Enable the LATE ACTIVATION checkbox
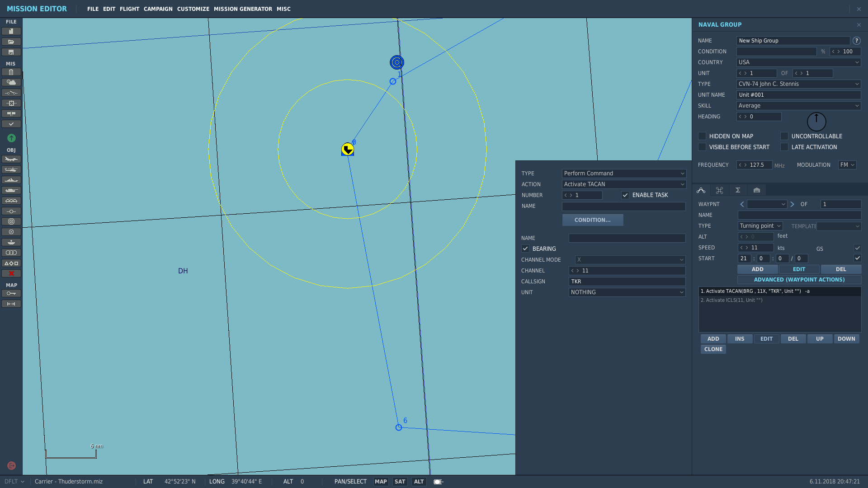Image resolution: width=868 pixels, height=488 pixels. (784, 147)
